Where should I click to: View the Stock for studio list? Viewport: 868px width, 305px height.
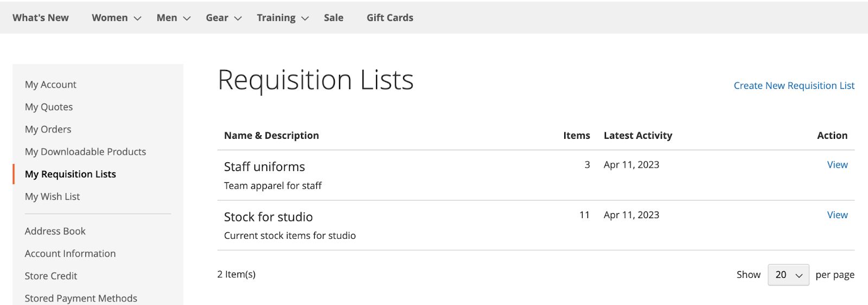point(837,215)
